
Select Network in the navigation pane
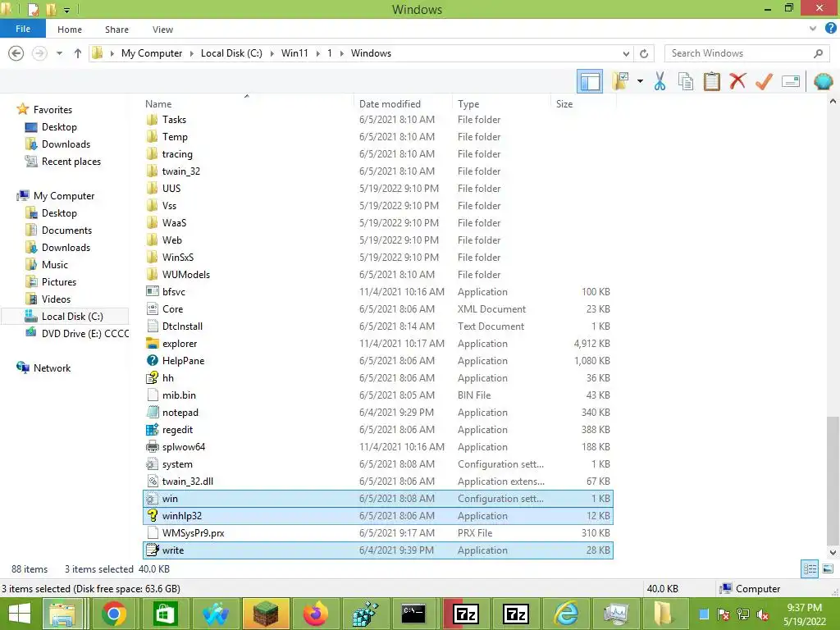(52, 368)
